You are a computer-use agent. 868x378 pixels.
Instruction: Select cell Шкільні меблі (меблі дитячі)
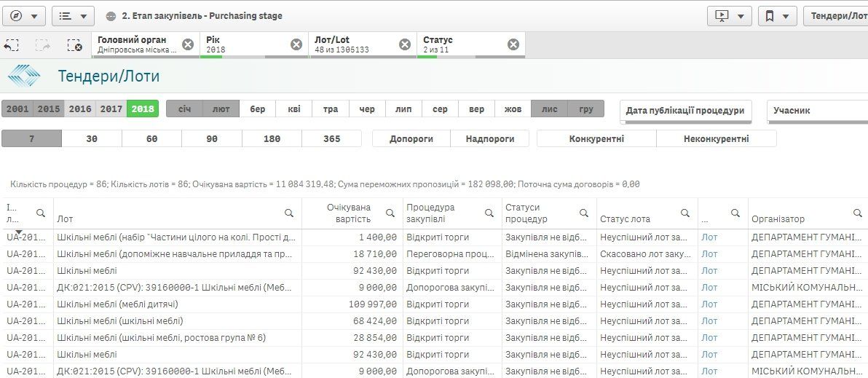click(178, 304)
